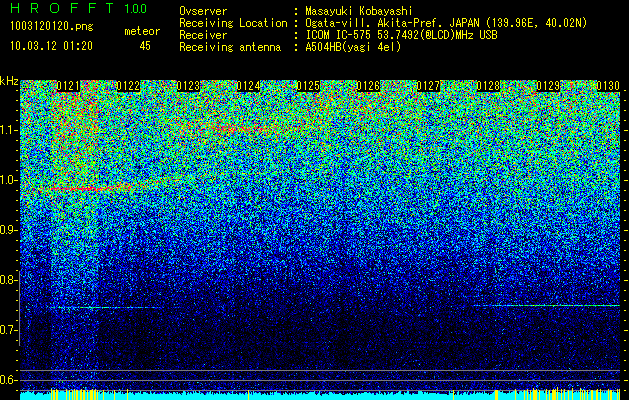Viewport: 629px width, 400px height.
Task: Select the A504HB(yagi 4el) antenna text
Action: coord(353,47)
